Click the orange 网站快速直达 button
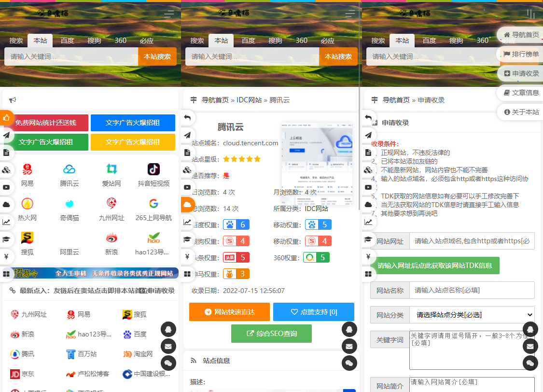This screenshot has width=543, height=392. coord(229,312)
